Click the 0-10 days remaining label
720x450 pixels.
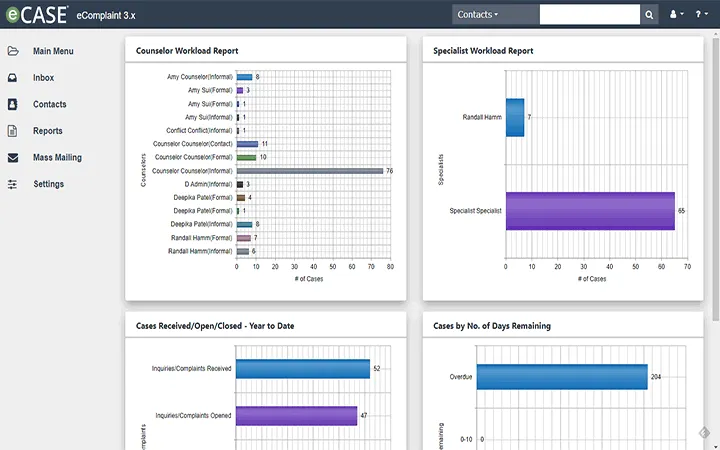tap(466, 439)
